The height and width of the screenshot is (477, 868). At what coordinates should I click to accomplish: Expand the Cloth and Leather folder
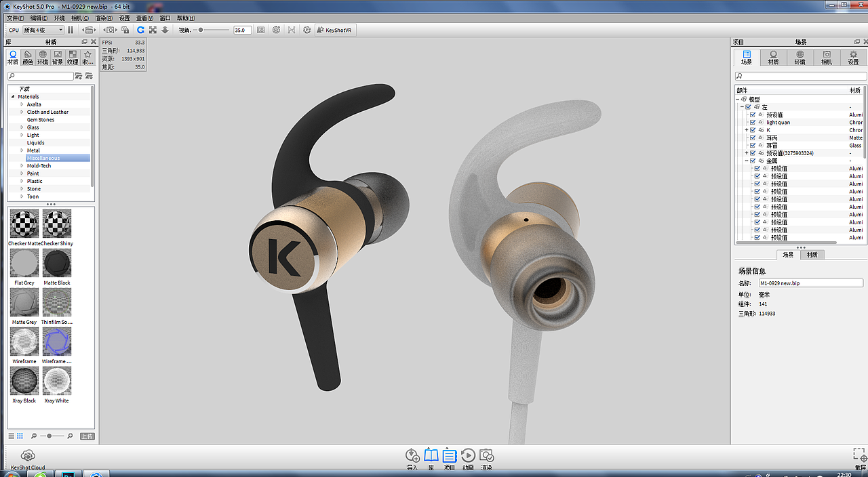pyautogui.click(x=22, y=112)
